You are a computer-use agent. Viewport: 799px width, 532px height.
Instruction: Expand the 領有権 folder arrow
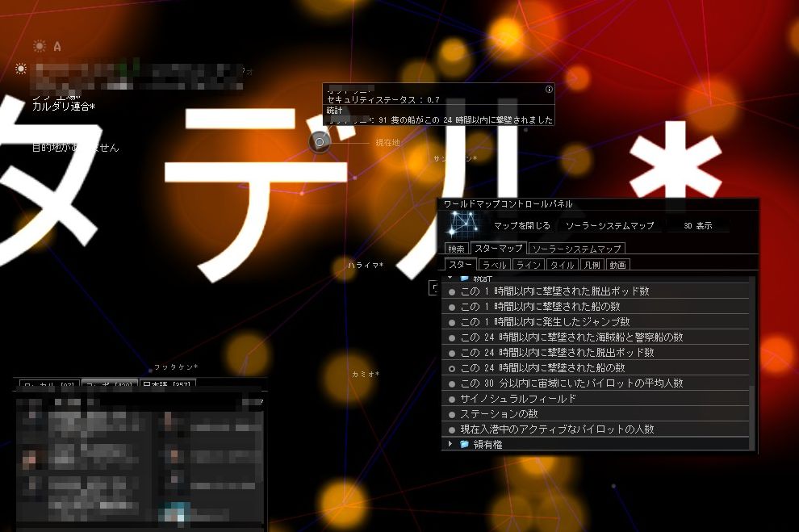point(450,444)
